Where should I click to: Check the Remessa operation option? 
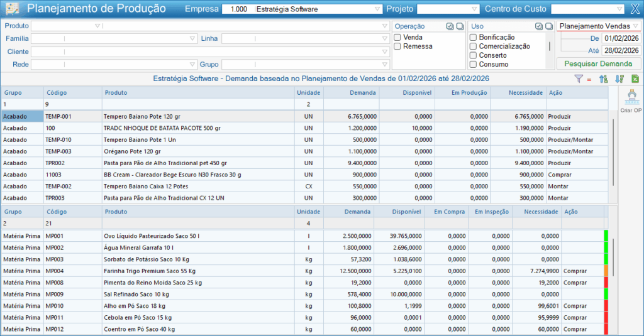click(397, 46)
